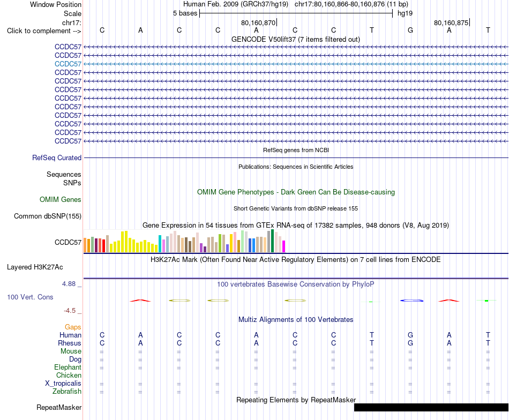This screenshot has height=420, width=509.
Task: Open '100 vertebrates Basewise Conservation by PhyloP' title
Action: [x=295, y=284]
